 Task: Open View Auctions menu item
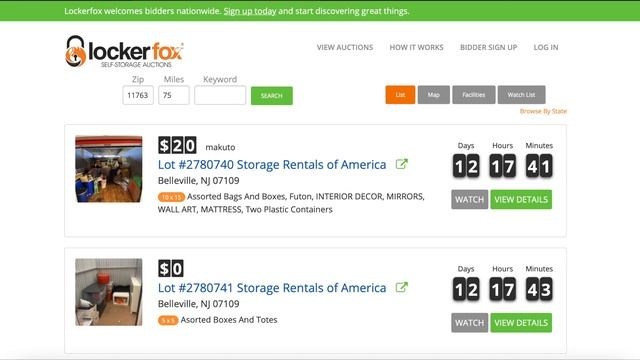[345, 47]
